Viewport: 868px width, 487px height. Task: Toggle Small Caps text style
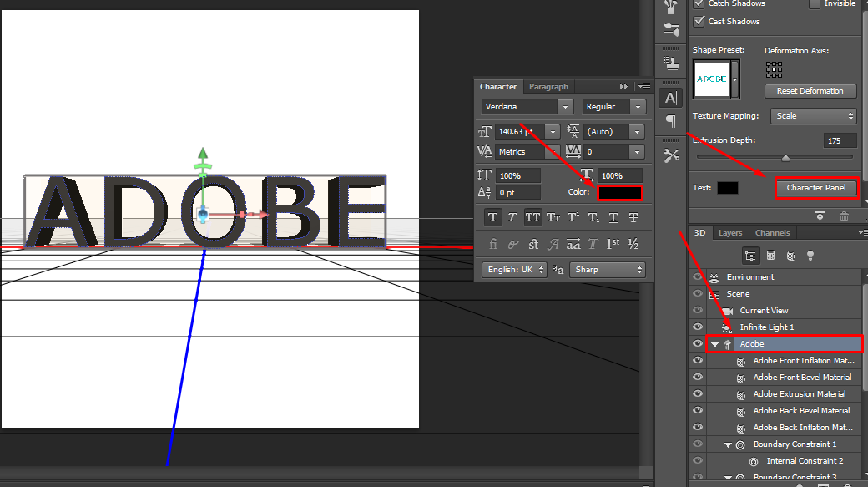(553, 218)
